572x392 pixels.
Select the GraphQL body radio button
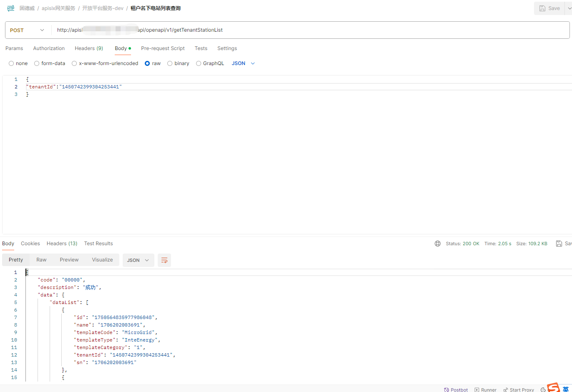click(x=210, y=63)
